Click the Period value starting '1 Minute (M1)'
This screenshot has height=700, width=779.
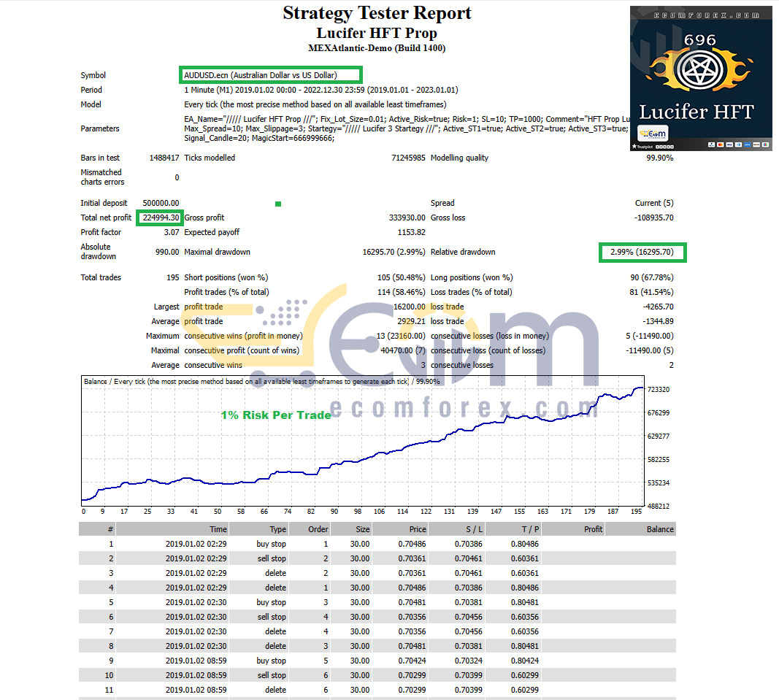321,90
